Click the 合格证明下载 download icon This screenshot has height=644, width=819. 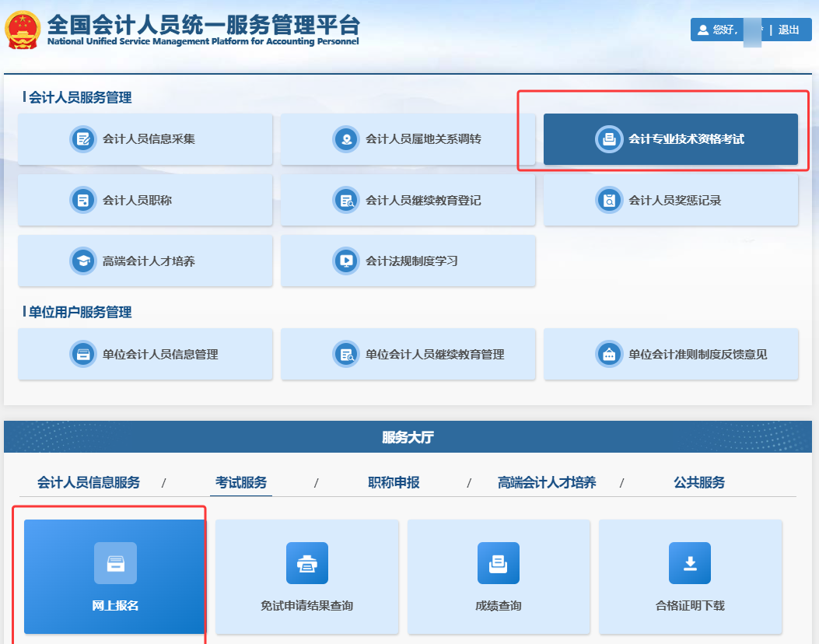tap(689, 563)
